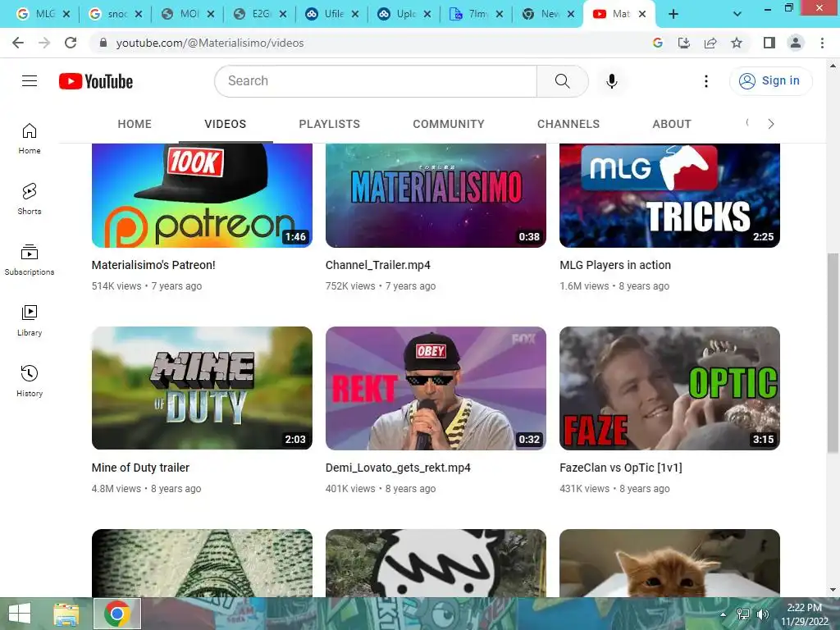This screenshot has height=630, width=840.
Task: Start voice search with microphone icon
Action: [611, 81]
